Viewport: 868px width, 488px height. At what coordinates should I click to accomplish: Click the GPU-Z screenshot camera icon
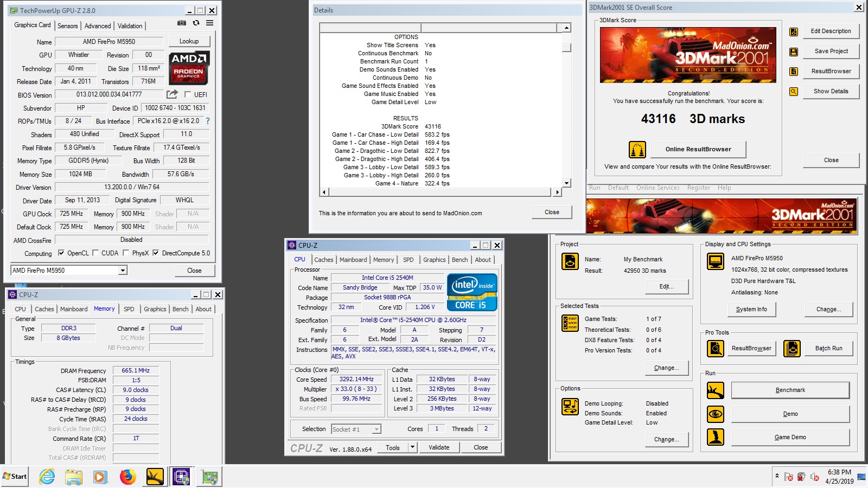click(182, 23)
